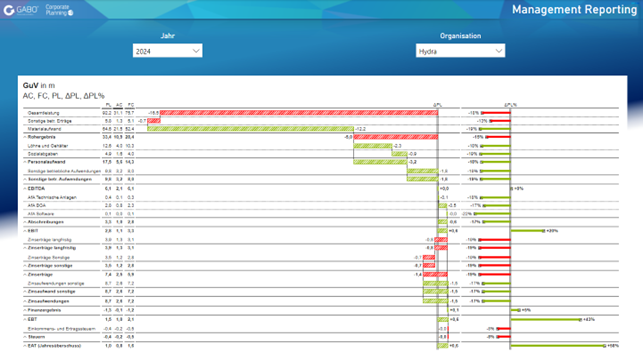Collapse the EBT row

[25, 319]
